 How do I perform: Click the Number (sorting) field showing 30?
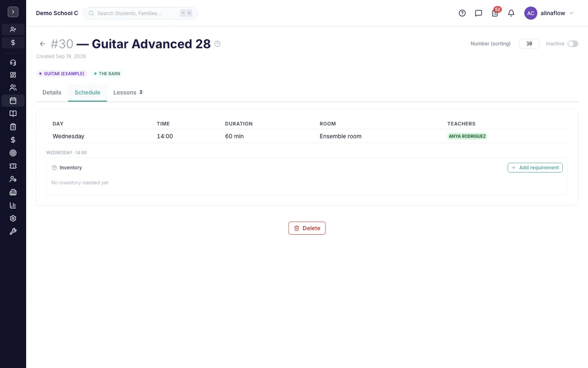pos(529,44)
